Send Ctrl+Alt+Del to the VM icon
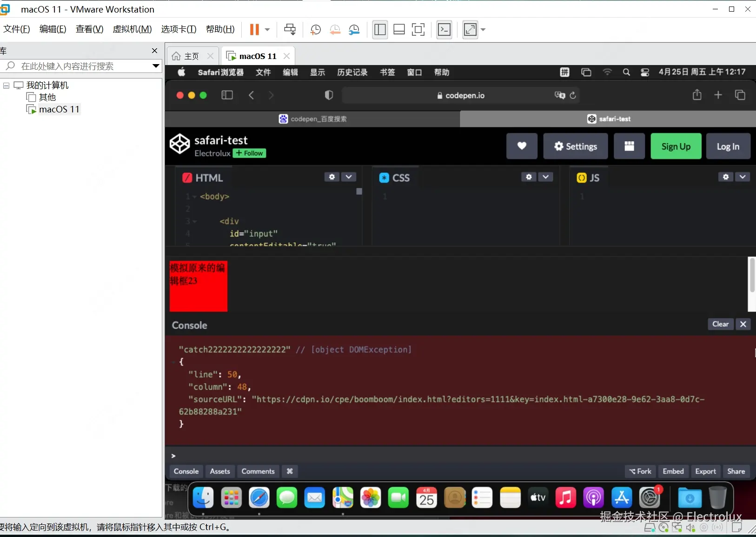Screen dimensions: 756x537 point(290,30)
